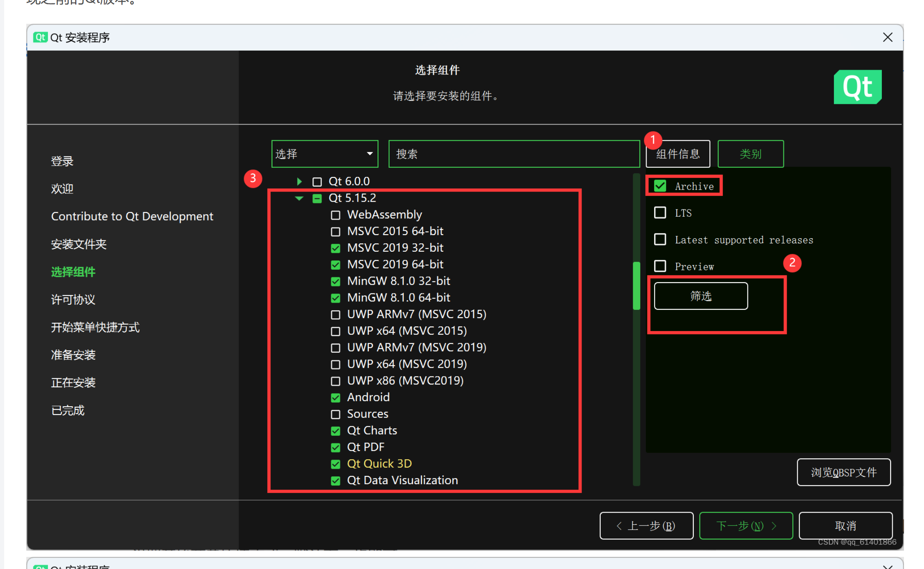Check the Qt 6.0.0 checkbox

coord(317,182)
